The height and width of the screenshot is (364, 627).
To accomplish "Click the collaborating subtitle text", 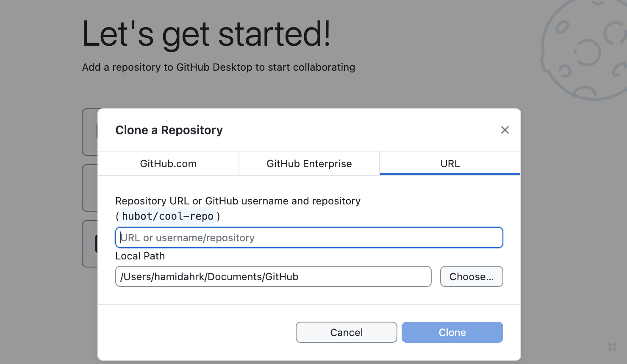I will tap(218, 67).
